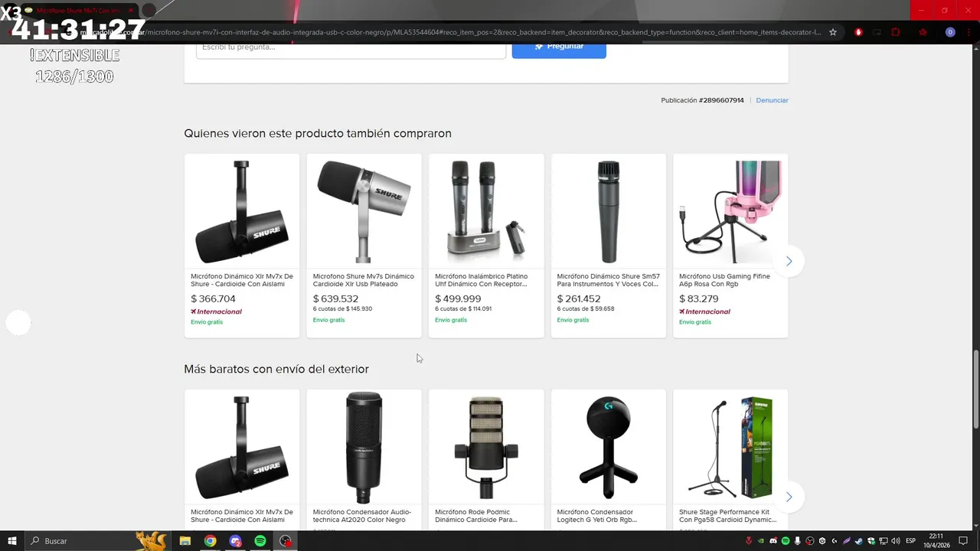Click '6 cuotas de $ 59.658' text

(586, 309)
